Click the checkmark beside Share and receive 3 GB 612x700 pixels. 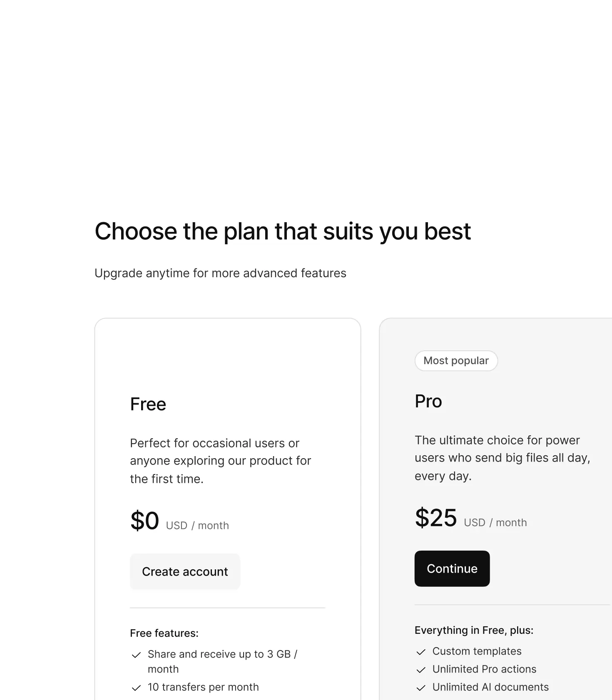(x=136, y=655)
